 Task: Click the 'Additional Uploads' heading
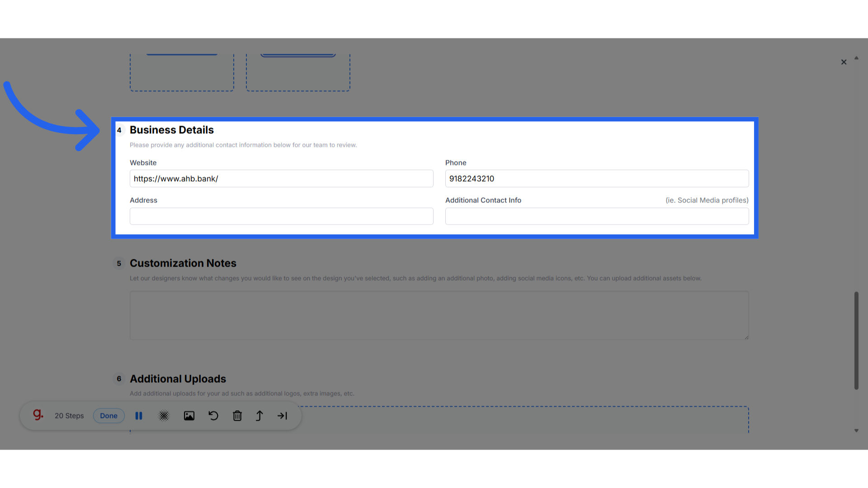point(178,379)
